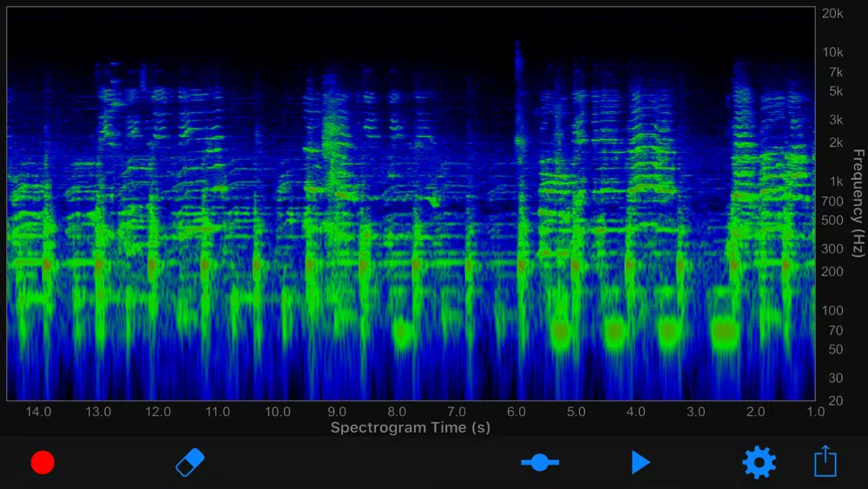Share the spectrogram via the export icon
This screenshot has height=489, width=868.
825,460
